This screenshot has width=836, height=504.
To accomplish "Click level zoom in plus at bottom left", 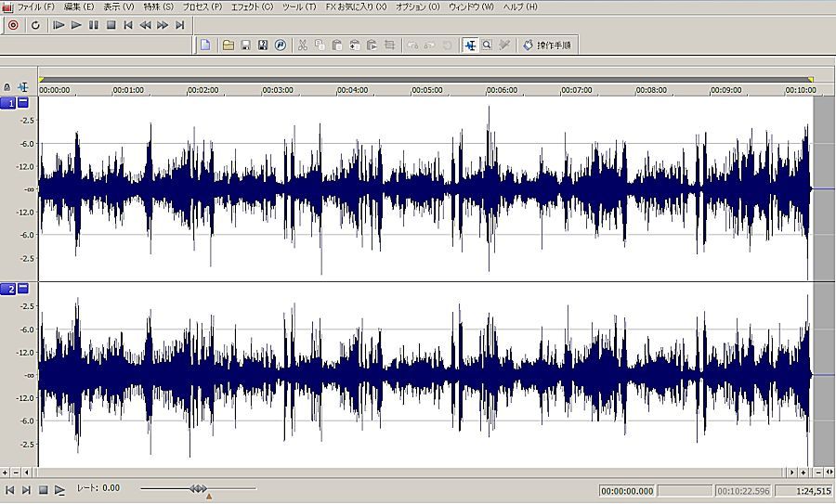I will [5, 472].
